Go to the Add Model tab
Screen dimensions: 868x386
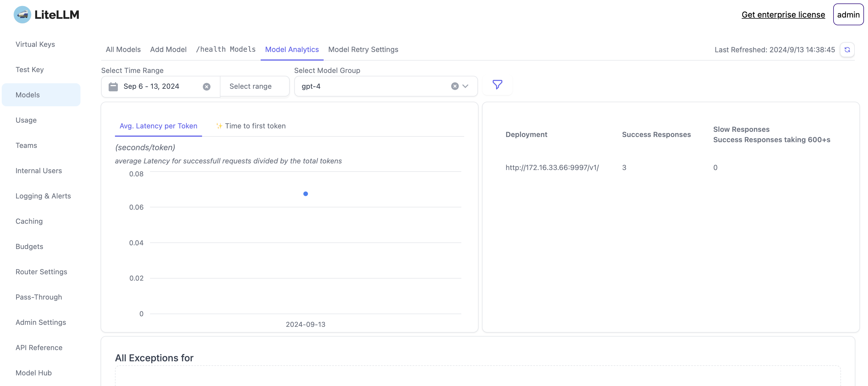pyautogui.click(x=168, y=49)
